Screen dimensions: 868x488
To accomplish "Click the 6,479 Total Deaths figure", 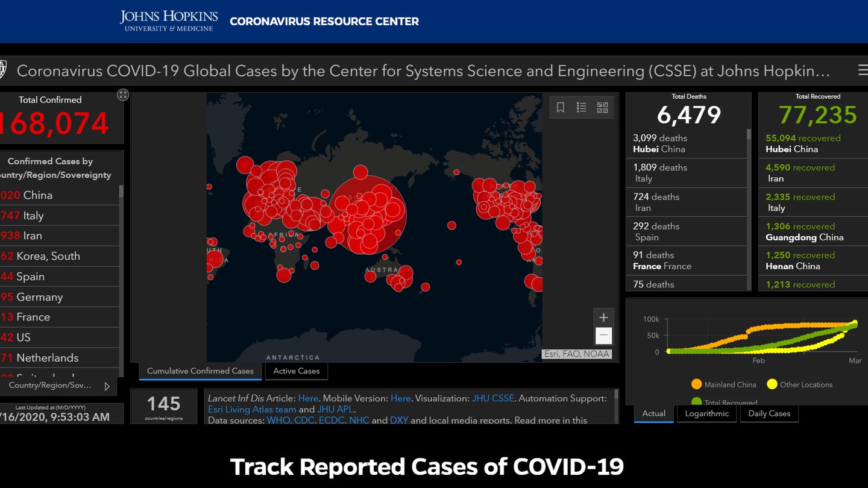I will coord(689,115).
